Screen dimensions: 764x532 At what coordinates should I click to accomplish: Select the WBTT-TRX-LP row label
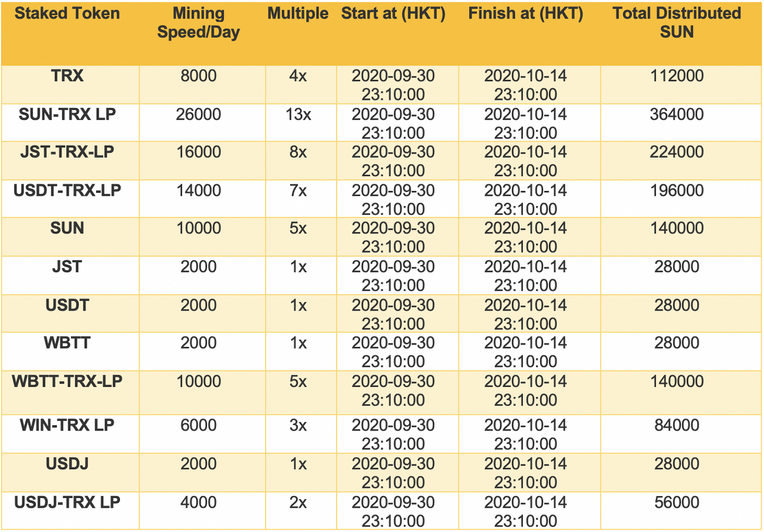67,382
